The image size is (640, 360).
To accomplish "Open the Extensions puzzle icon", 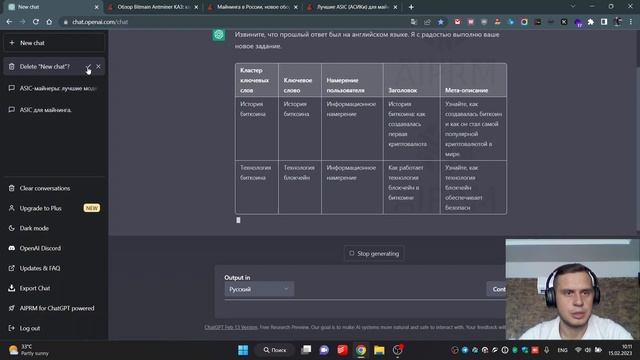I will click(x=591, y=22).
